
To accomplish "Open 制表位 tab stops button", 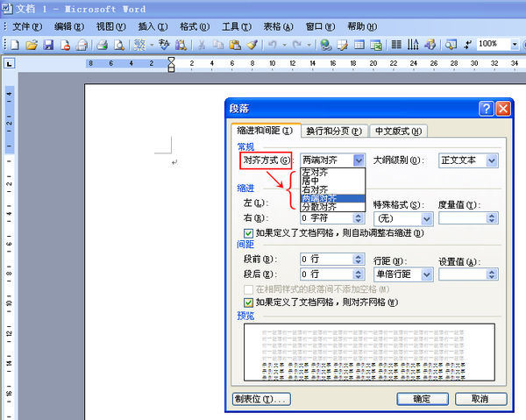I will coord(261,399).
